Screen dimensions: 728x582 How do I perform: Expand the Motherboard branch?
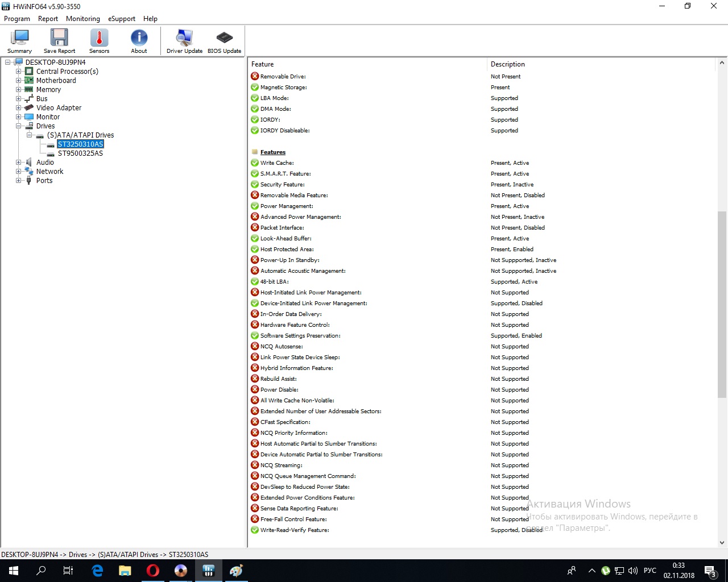(19, 81)
